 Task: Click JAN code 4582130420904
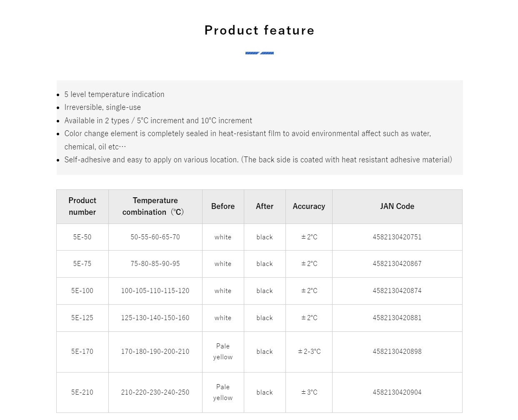397,392
